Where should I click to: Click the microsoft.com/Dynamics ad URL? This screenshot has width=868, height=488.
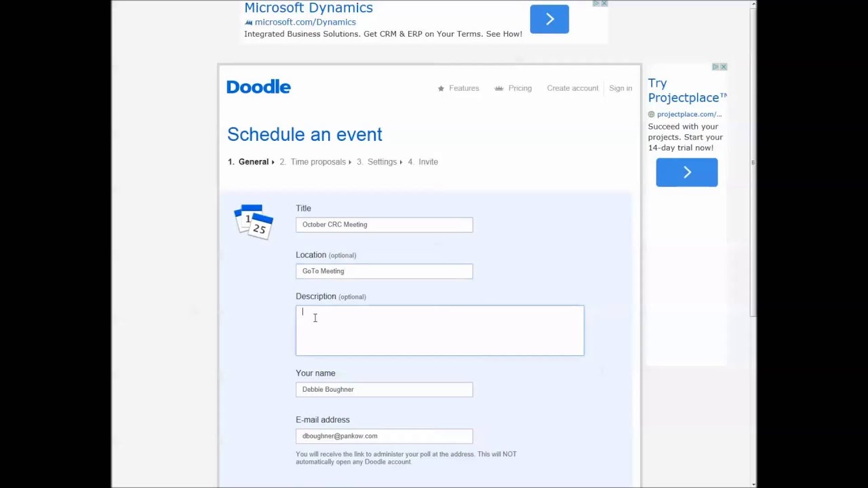click(305, 22)
